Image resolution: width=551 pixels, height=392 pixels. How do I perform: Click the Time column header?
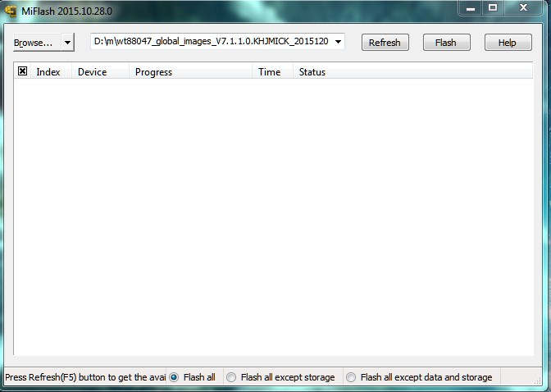(269, 72)
